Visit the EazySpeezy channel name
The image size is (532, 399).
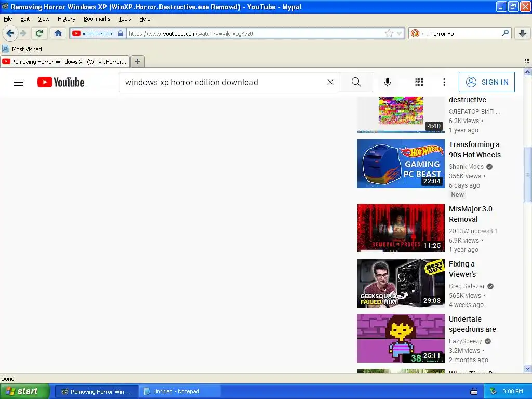pos(465,341)
